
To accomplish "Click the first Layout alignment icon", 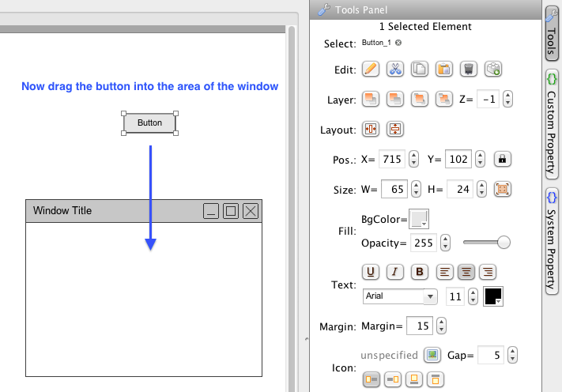I will (x=370, y=129).
